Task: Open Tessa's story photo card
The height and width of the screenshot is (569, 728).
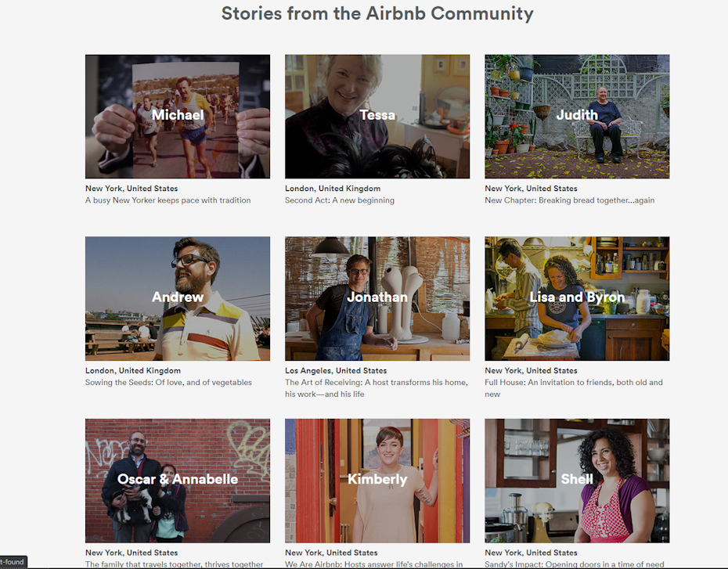Action: point(377,117)
